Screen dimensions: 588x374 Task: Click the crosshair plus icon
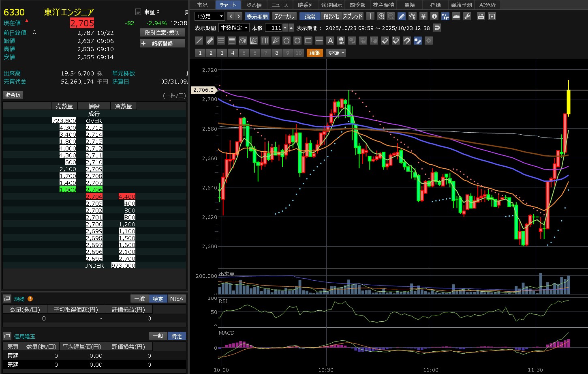pyautogui.click(x=370, y=16)
